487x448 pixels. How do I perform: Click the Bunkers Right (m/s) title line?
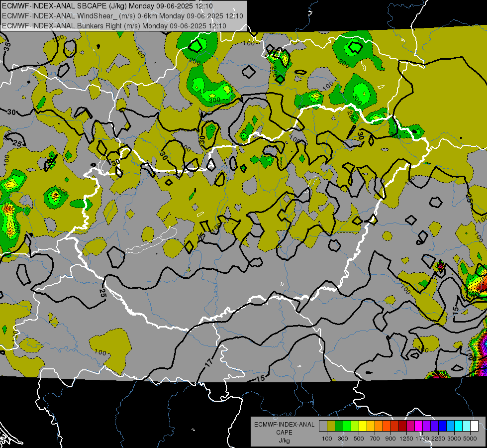pos(114,26)
